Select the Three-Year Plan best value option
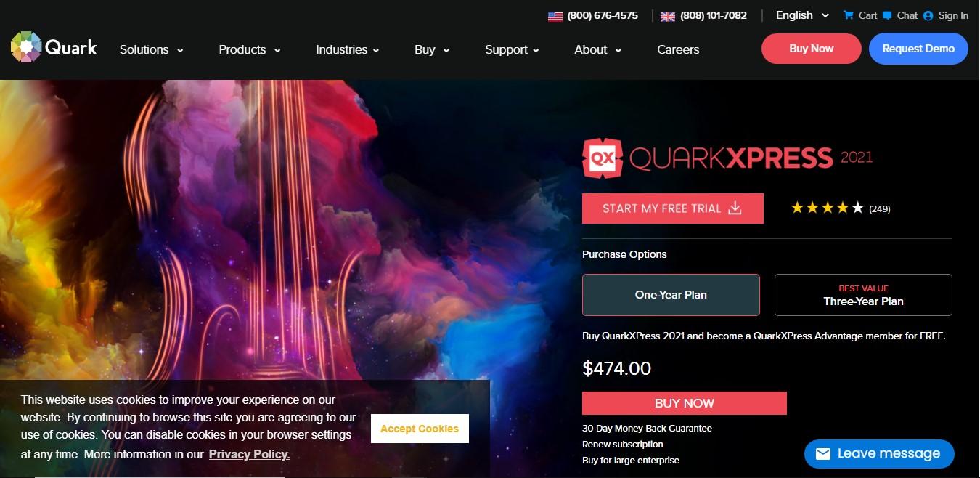This screenshot has width=980, height=478. pyautogui.click(x=863, y=295)
